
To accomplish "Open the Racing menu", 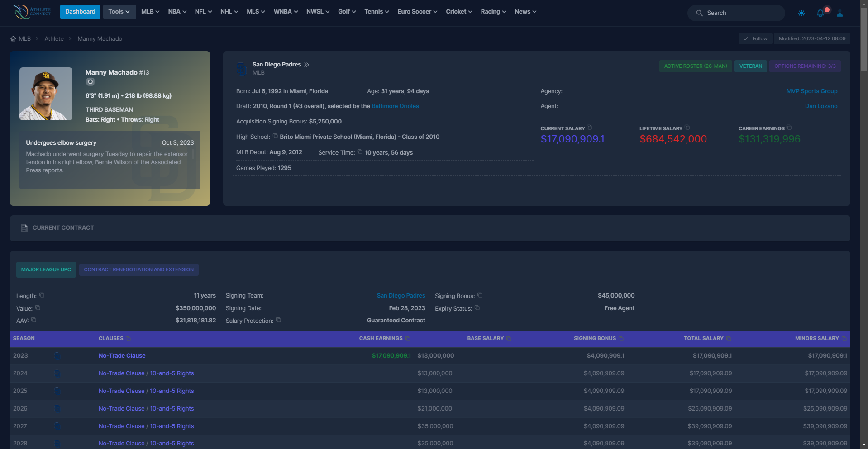I will [493, 12].
